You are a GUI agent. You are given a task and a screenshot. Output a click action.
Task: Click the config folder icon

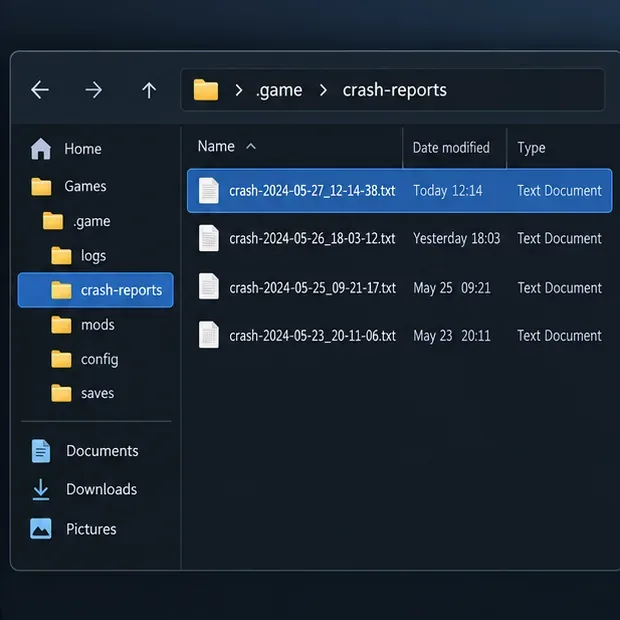coord(61,359)
